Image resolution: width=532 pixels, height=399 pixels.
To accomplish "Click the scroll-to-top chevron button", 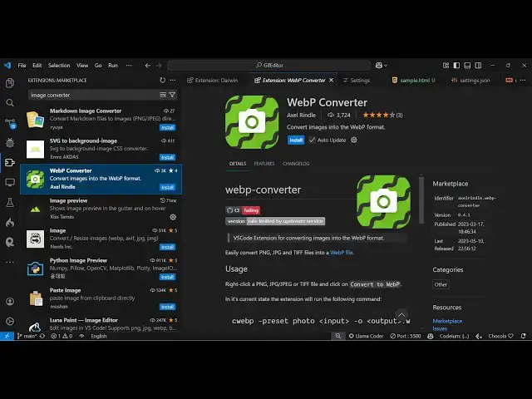I will (401, 314).
